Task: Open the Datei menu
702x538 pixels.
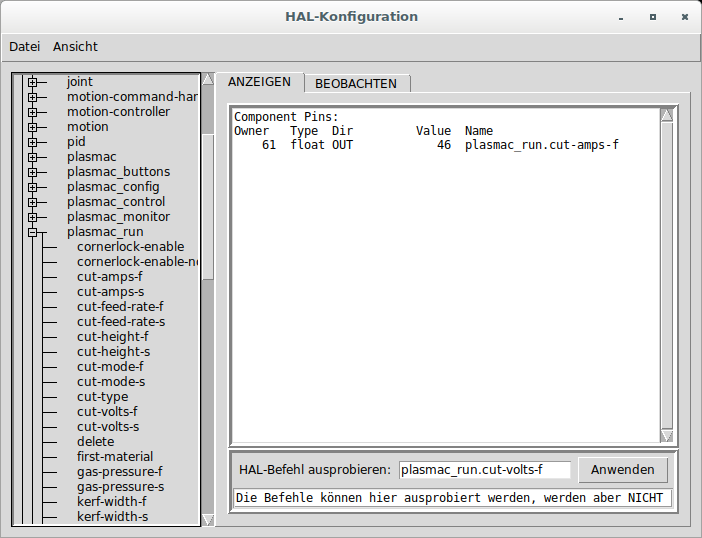Action: (x=25, y=47)
